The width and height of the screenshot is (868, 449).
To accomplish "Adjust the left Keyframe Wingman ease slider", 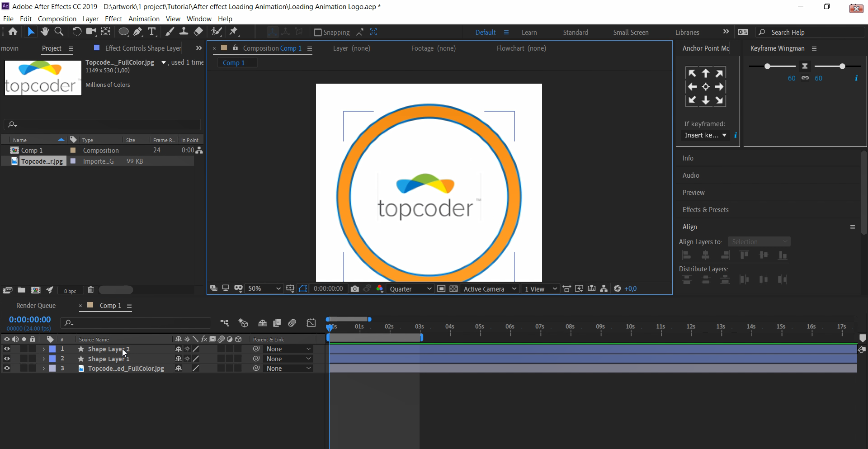I will point(767,66).
